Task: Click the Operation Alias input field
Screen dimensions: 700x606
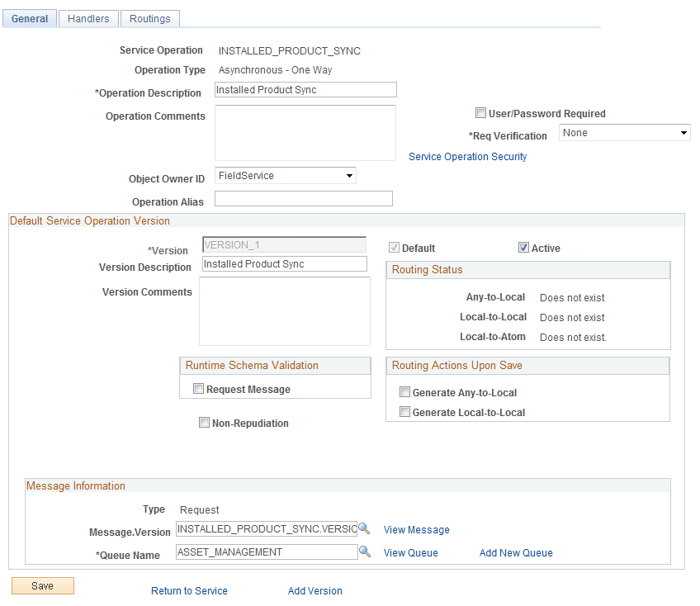Action: coord(303,198)
